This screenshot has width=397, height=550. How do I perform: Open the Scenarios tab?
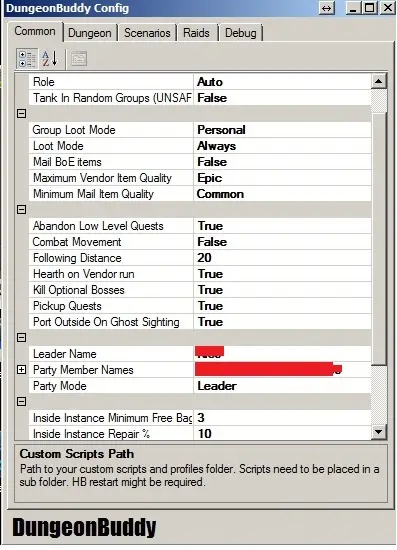pos(147,33)
